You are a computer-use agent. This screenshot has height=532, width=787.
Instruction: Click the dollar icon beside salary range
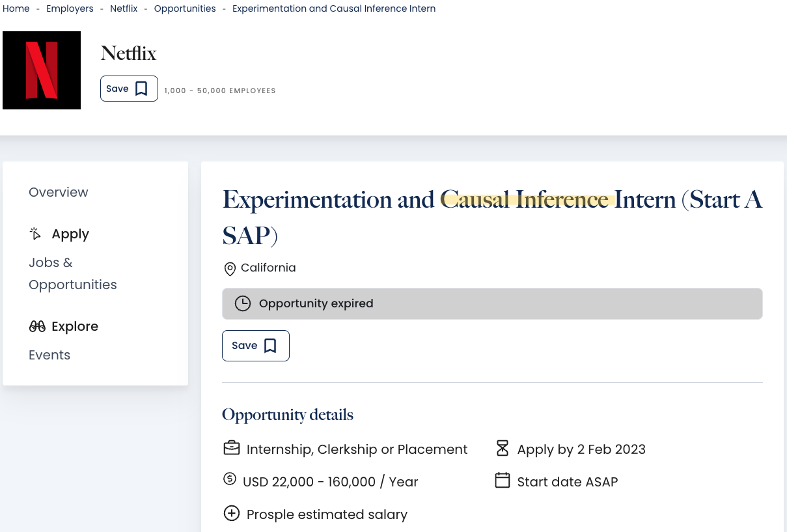(230, 479)
